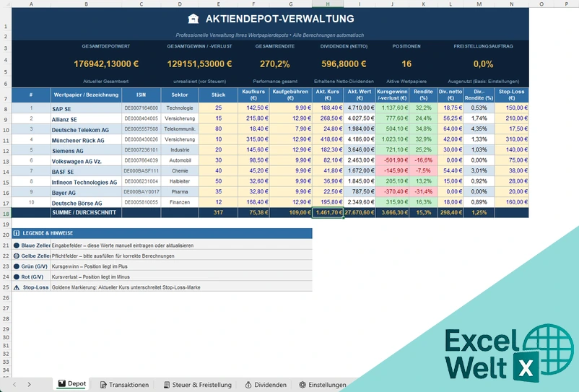Select the SAP SE cell
Viewport: 579px width, 392px height.
(x=86, y=108)
